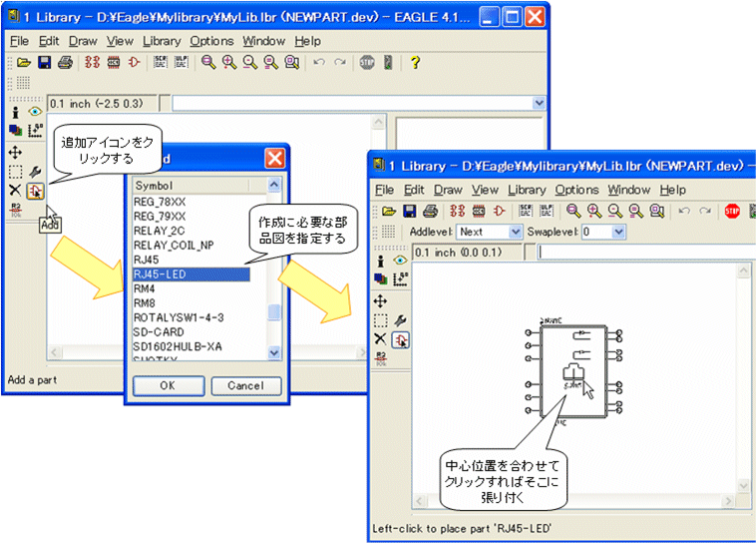Click Save disk icon in right window toolbar
The width and height of the screenshot is (756, 543).
coord(409,211)
